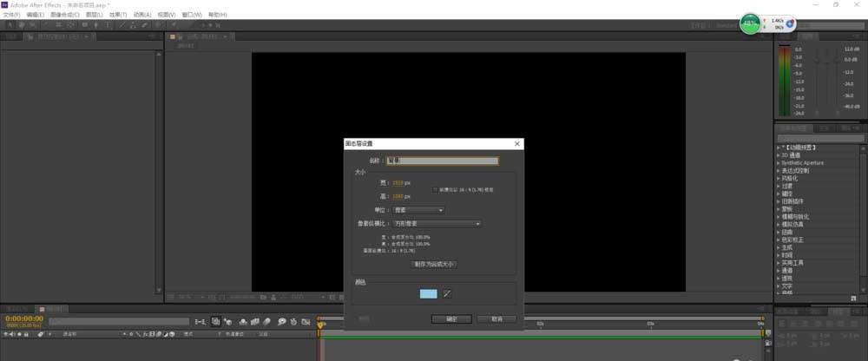
Task: Click the brainstorm timeline icon
Action: [x=281, y=320]
